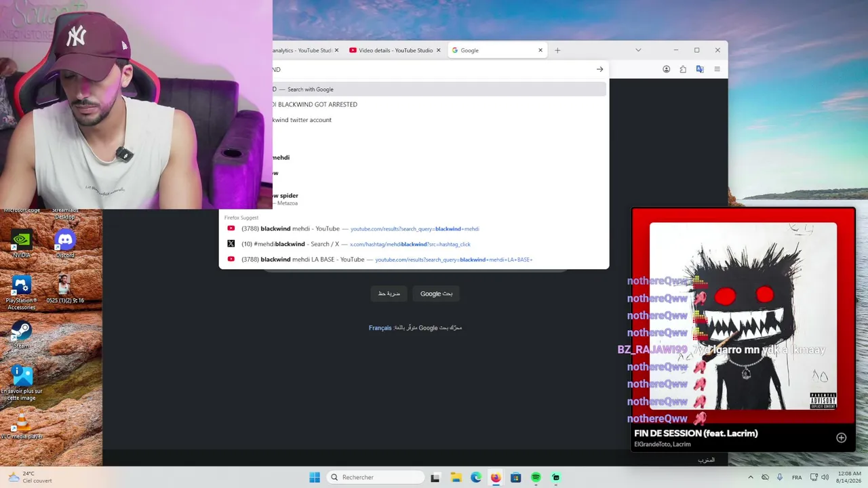This screenshot has height=488, width=868.
Task: Launch Steam from the desktop
Action: [22, 335]
